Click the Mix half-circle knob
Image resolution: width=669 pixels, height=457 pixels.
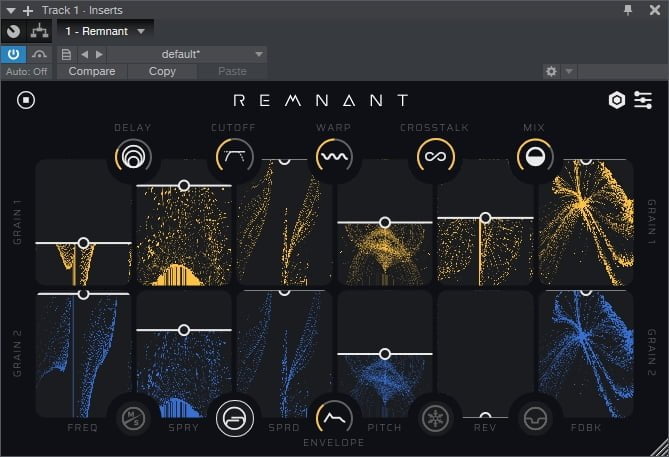pyautogui.click(x=534, y=157)
